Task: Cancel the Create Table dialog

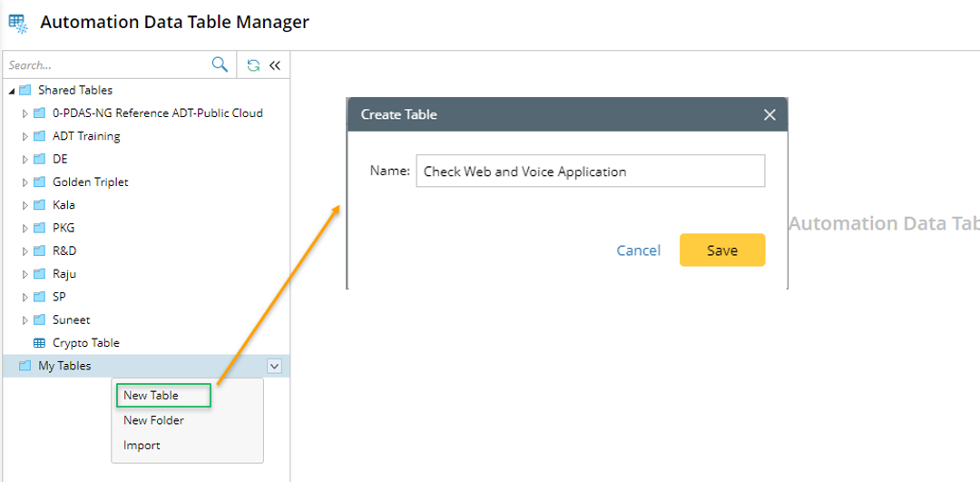Action: coord(639,251)
